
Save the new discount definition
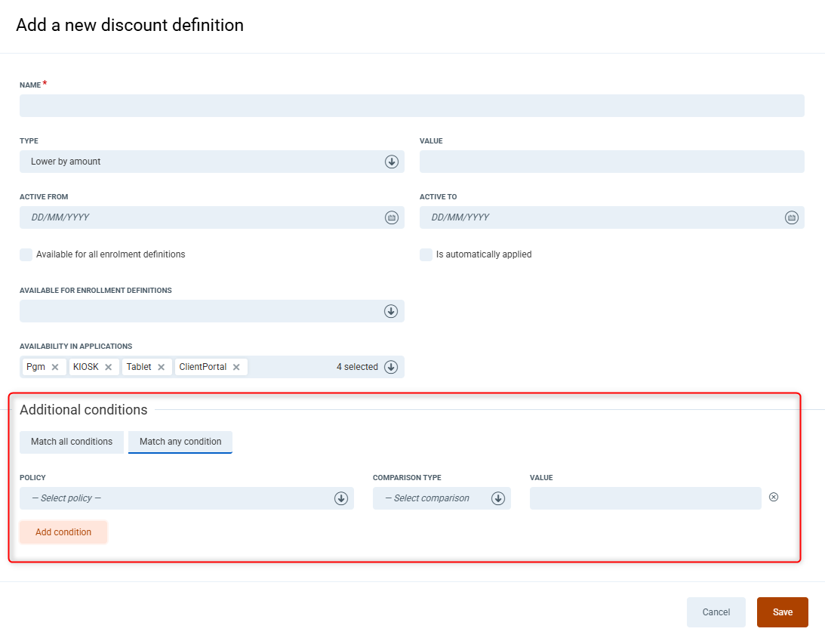[782, 612]
